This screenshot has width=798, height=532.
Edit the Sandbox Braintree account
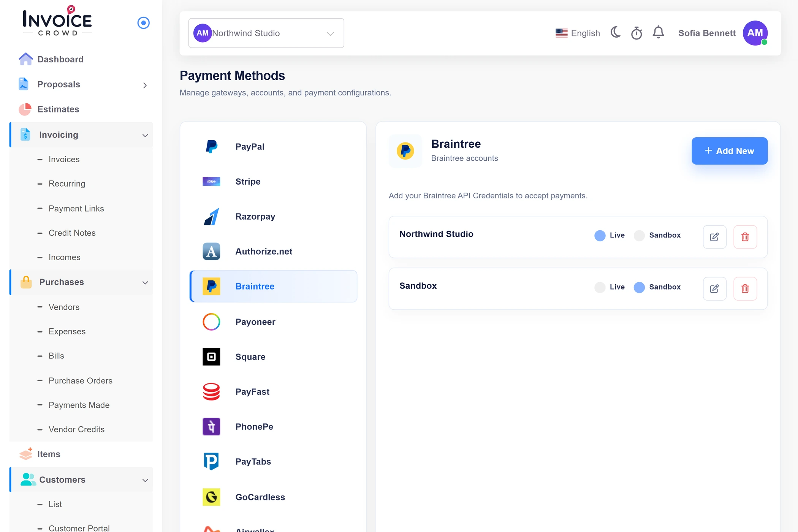click(714, 288)
